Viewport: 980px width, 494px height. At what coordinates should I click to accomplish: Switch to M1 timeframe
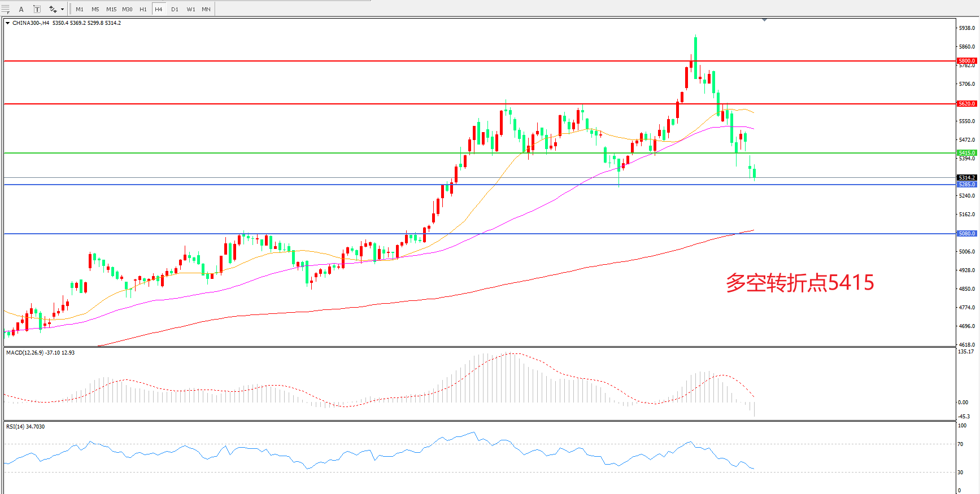pos(80,9)
